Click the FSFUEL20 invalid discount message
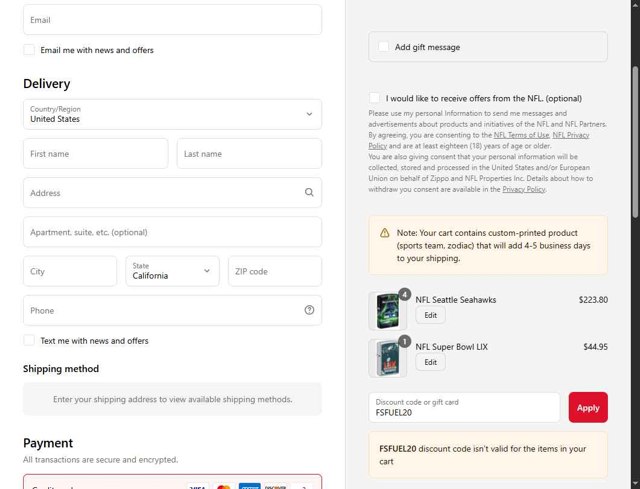The height and width of the screenshot is (489, 640). pyautogui.click(x=488, y=455)
